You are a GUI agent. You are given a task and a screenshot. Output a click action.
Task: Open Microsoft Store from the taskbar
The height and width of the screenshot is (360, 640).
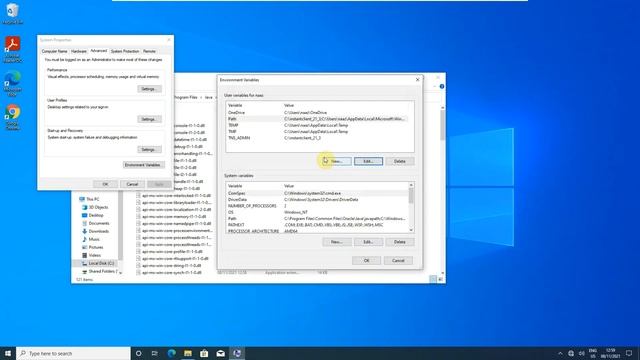[204, 353]
